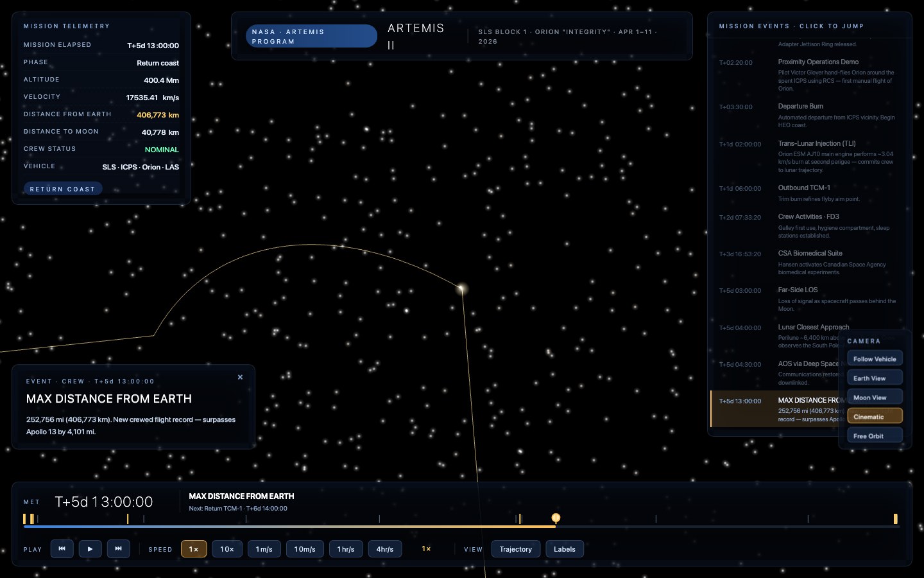The width and height of the screenshot is (924, 578).
Task: Start playback with the play button
Action: point(90,549)
